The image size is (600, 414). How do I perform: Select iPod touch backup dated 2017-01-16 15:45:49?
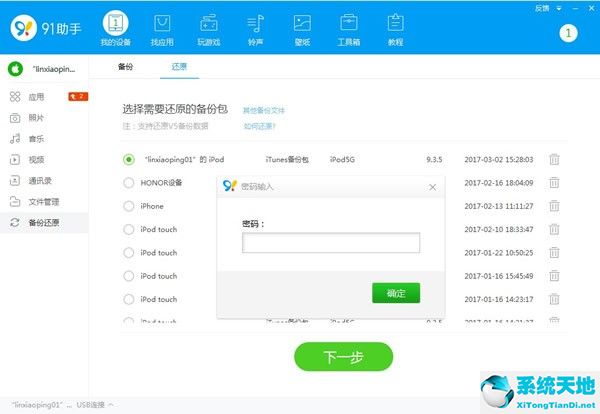click(129, 276)
